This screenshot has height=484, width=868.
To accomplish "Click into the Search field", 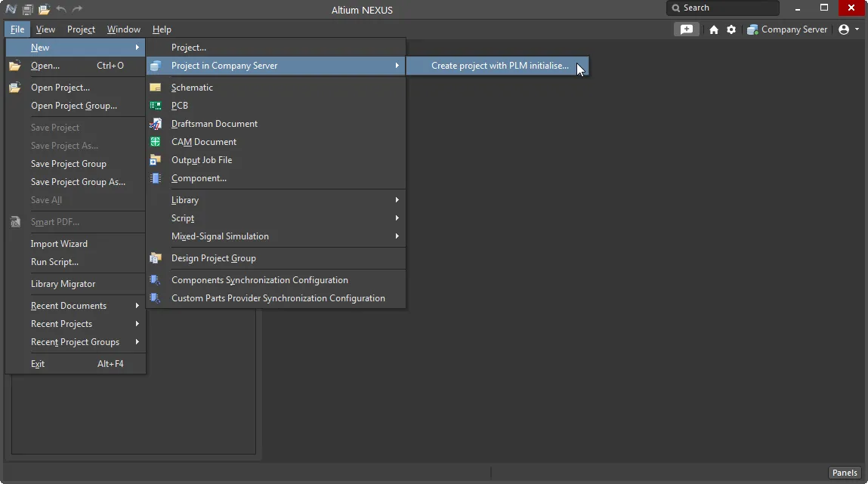I will tap(723, 8).
